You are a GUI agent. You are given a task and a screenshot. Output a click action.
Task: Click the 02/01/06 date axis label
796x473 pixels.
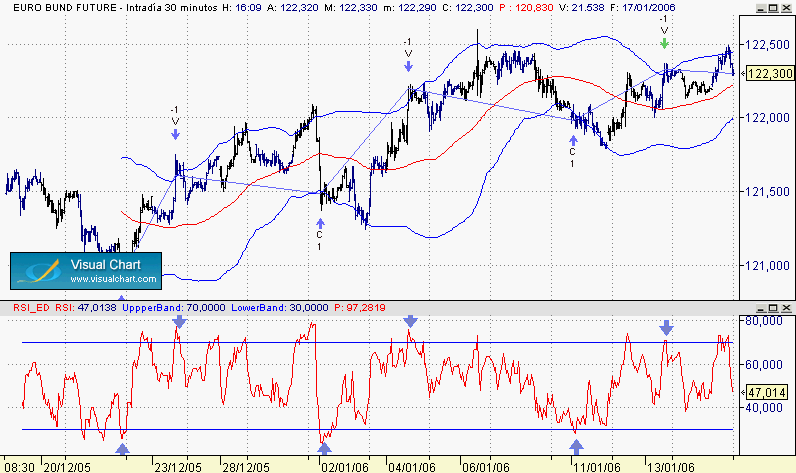[x=345, y=467]
